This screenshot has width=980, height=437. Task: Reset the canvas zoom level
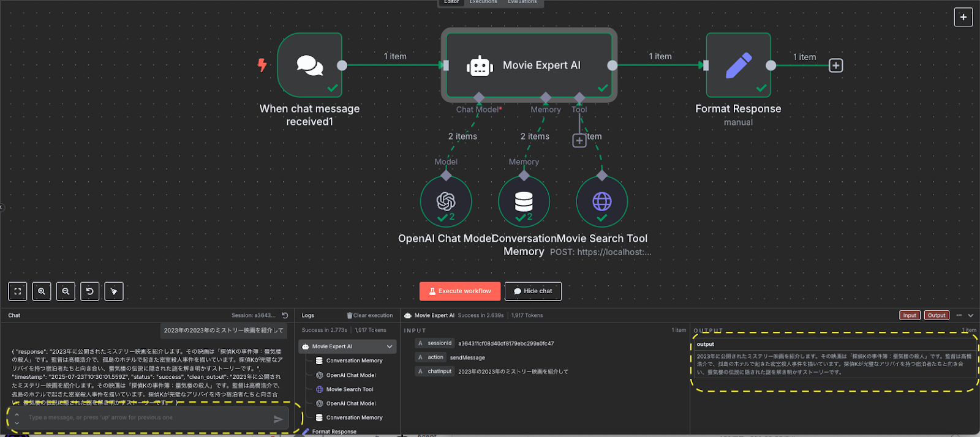90,291
